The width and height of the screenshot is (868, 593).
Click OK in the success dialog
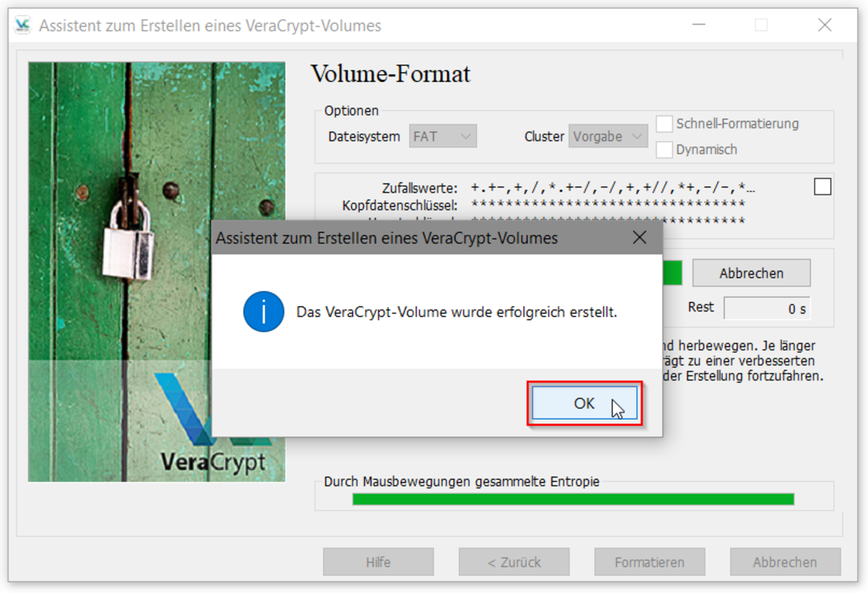click(584, 403)
